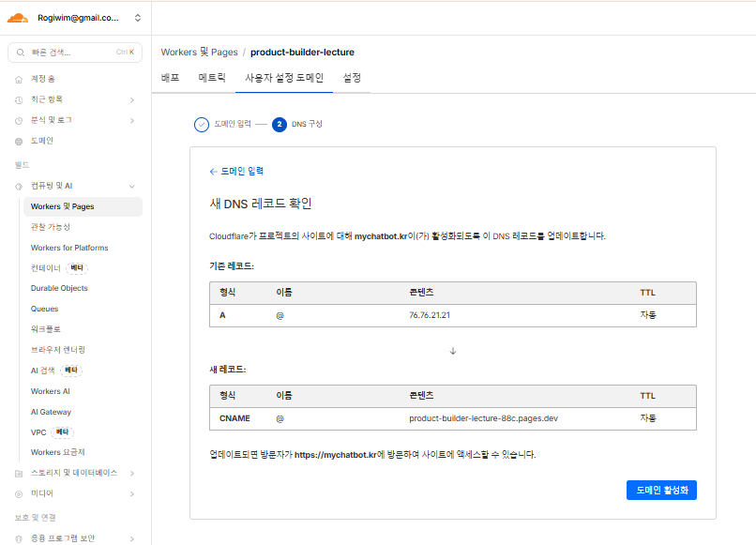
Task: Go to Workers 및 Pages breadcrumb
Action: (x=199, y=53)
